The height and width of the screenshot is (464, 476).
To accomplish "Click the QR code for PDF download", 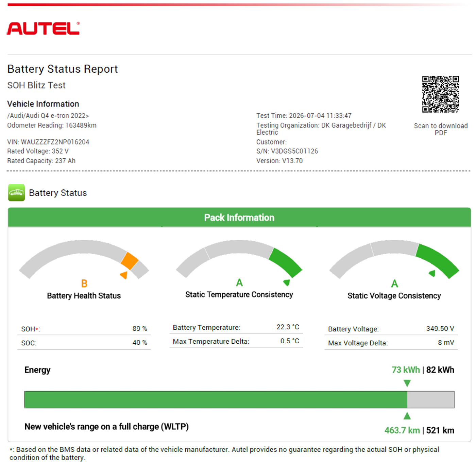I will (440, 94).
